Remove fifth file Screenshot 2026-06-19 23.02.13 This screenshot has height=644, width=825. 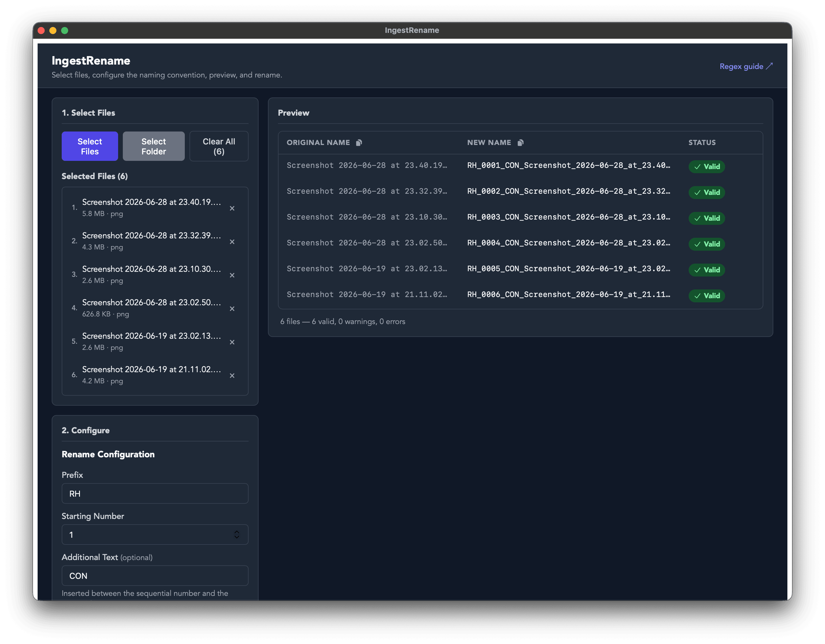point(232,342)
